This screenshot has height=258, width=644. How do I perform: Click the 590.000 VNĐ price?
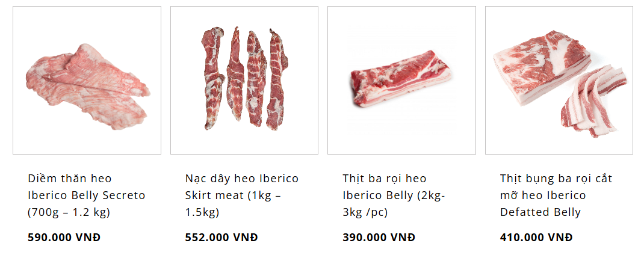pyautogui.click(x=64, y=238)
